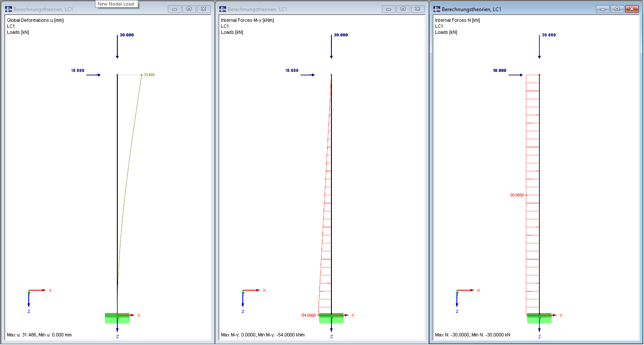Minimize the middle M-y window
The height and width of the screenshot is (345, 644).
pyautogui.click(x=388, y=9)
